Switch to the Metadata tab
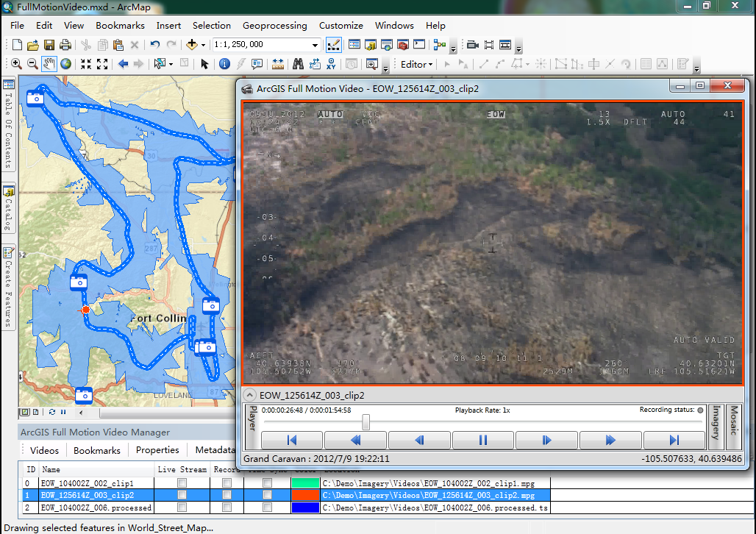 215,450
